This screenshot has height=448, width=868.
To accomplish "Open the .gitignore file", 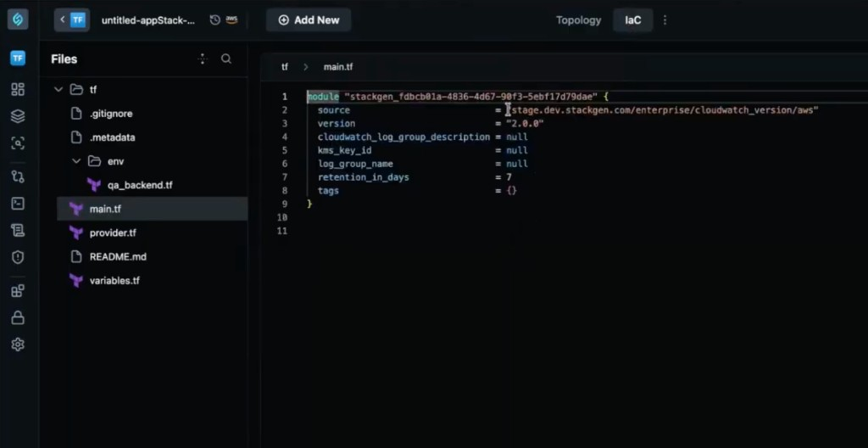I will coord(111,114).
